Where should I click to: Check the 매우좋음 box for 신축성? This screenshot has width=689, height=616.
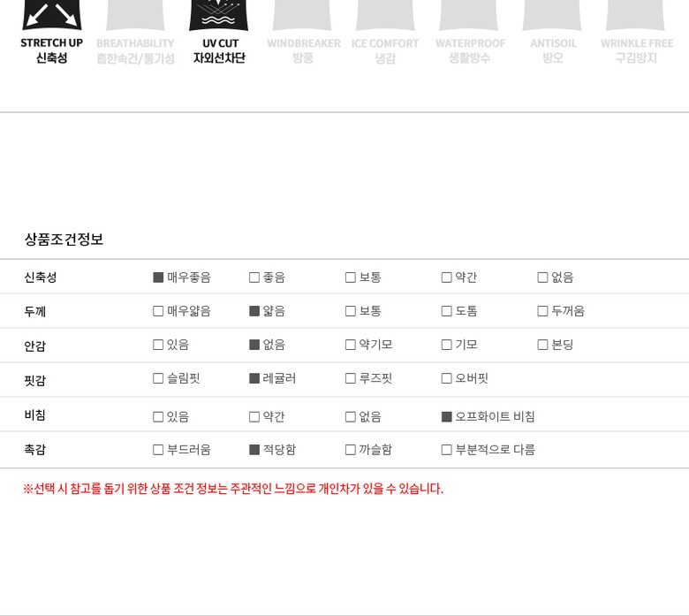click(x=158, y=278)
